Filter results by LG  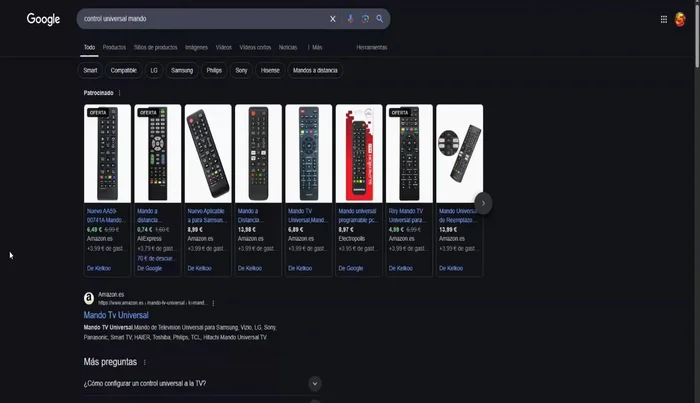[x=154, y=71]
